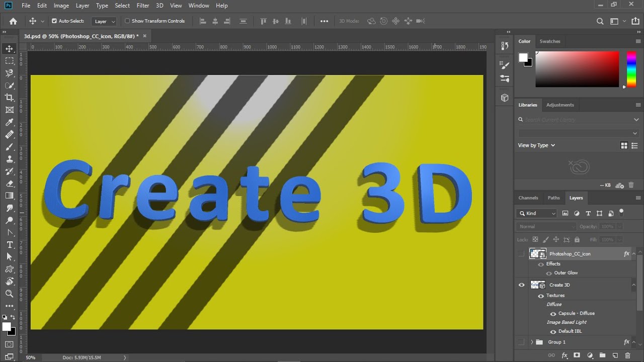Switch to the Channels tab
The width and height of the screenshot is (644, 362).
[528, 198]
